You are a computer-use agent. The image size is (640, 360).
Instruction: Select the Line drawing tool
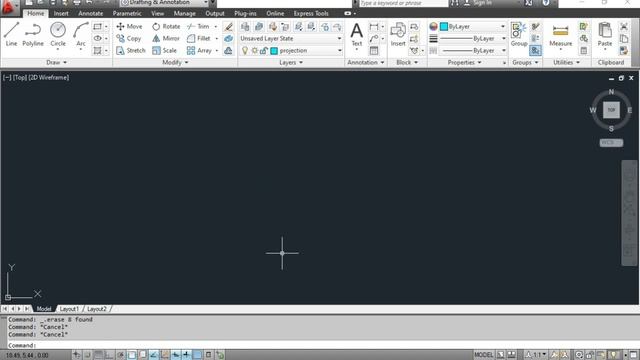click(11, 35)
